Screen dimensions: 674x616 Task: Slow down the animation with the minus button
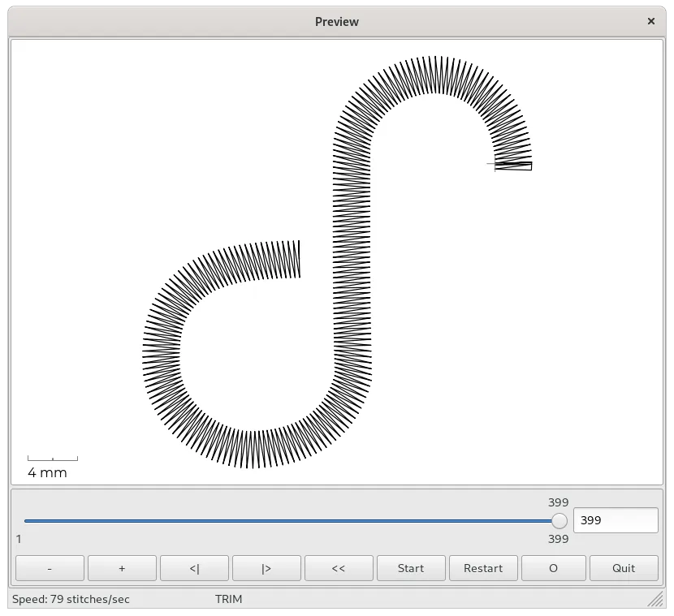click(50, 568)
